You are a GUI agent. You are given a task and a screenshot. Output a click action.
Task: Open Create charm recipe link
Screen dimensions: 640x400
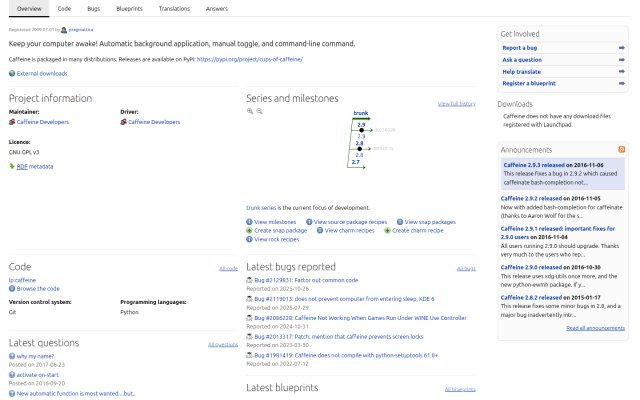(x=418, y=231)
